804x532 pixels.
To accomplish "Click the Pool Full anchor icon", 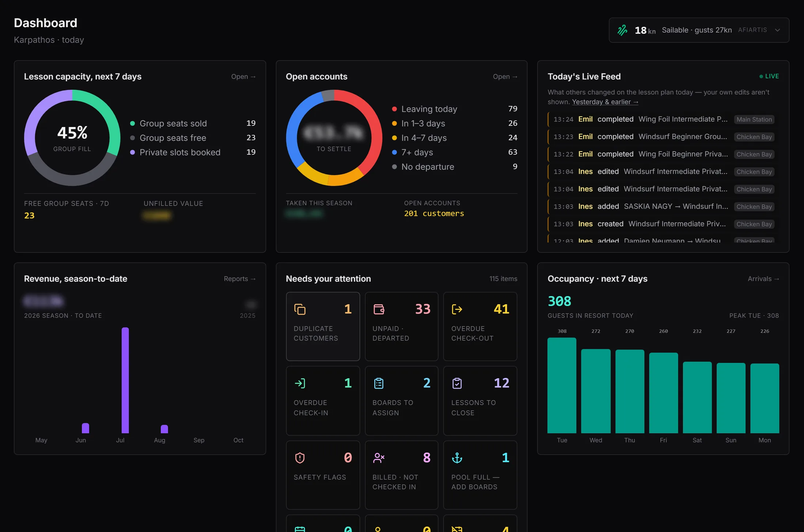I will 457,458.
